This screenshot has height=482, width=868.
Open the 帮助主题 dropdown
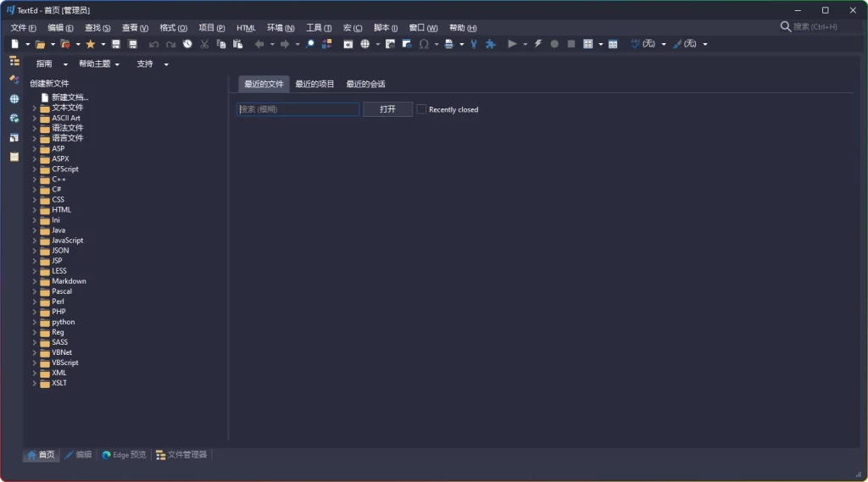(x=98, y=64)
